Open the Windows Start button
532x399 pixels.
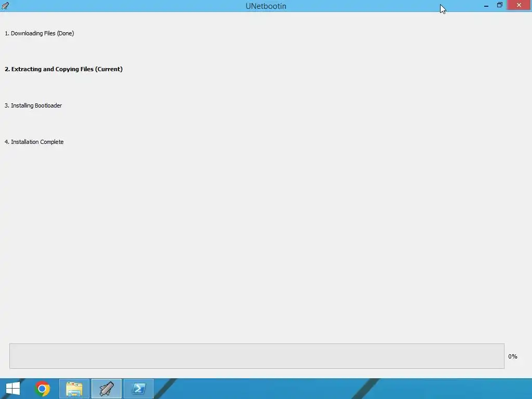(13, 389)
